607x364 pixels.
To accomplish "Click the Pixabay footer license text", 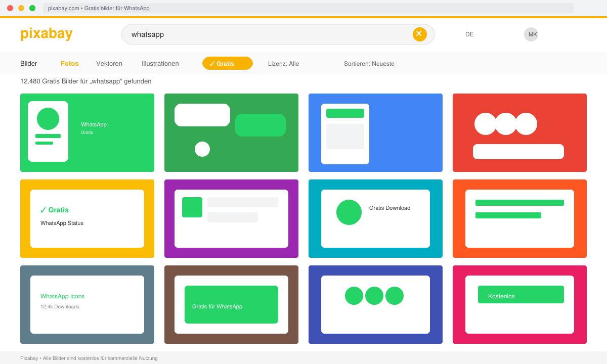I will [89, 358].
